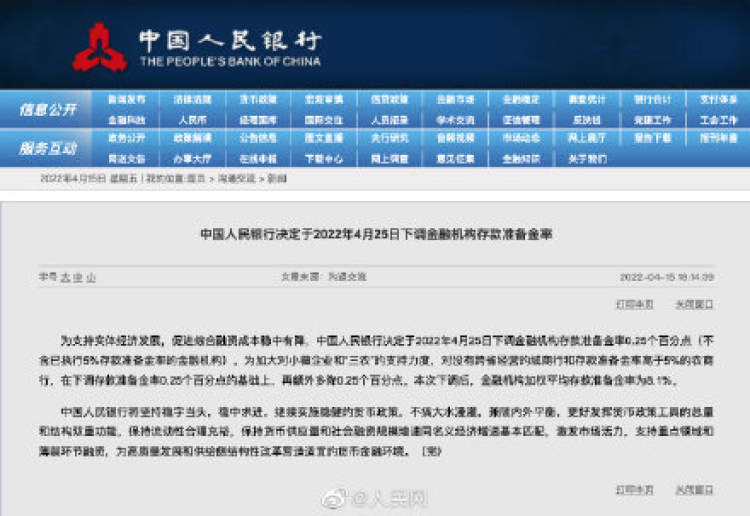Open the 人员招录 page
The width and height of the screenshot is (750, 516).
pyautogui.click(x=390, y=120)
